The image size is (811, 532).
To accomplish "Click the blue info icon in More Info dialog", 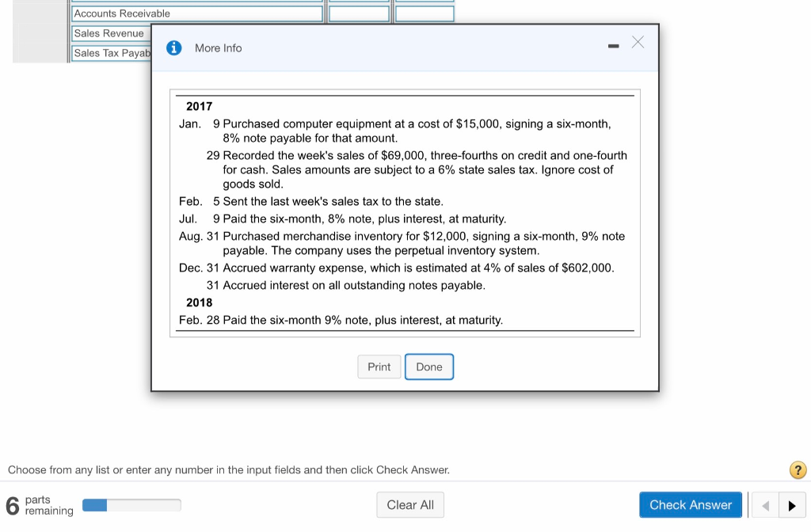I will [173, 47].
